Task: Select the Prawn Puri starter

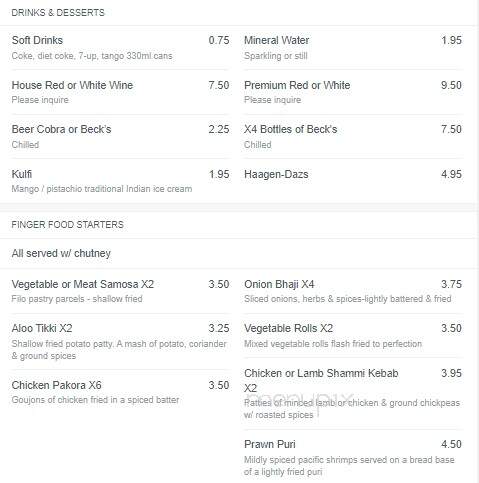Action: tap(353, 457)
